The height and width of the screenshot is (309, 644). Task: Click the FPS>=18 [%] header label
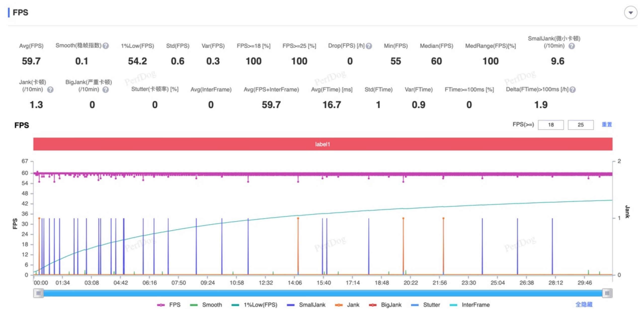(x=254, y=46)
